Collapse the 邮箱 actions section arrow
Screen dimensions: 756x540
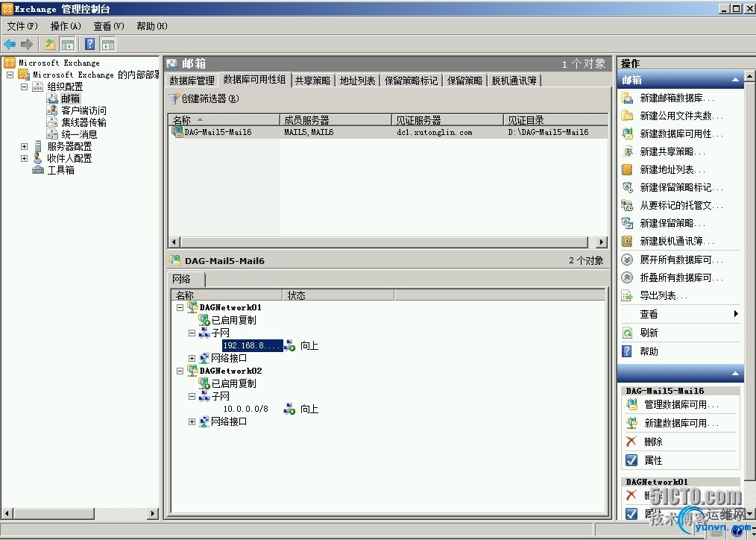coord(735,80)
